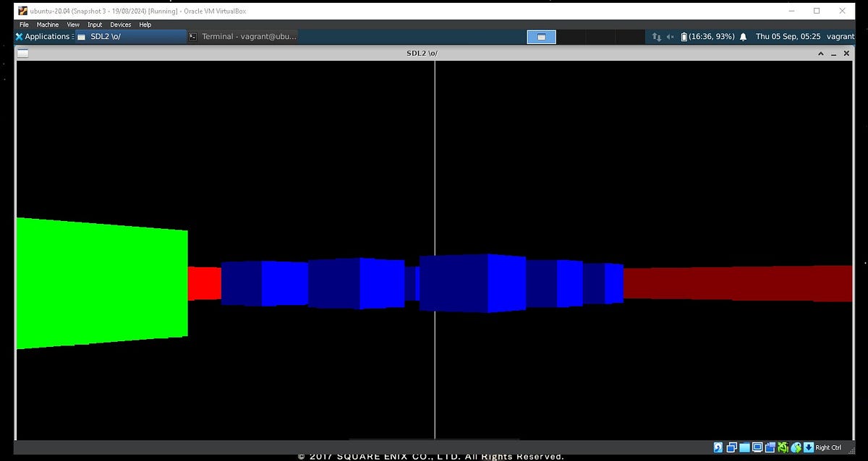
Task: Click the display settings icon in VirtualBox status bar
Action: pyautogui.click(x=757, y=447)
